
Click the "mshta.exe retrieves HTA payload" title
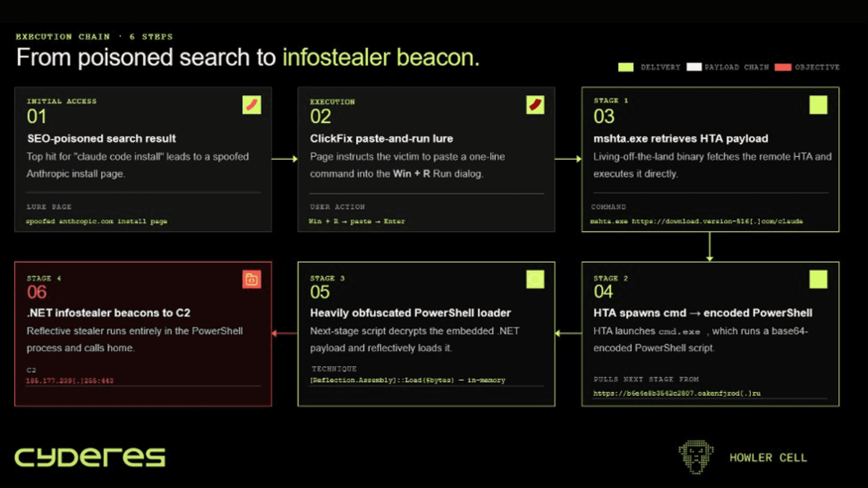(681, 139)
